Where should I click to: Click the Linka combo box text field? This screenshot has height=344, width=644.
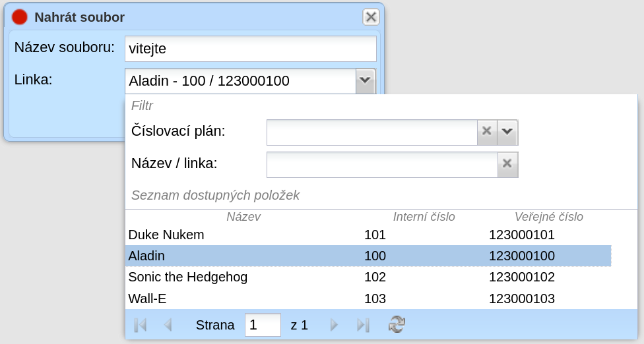(x=240, y=81)
